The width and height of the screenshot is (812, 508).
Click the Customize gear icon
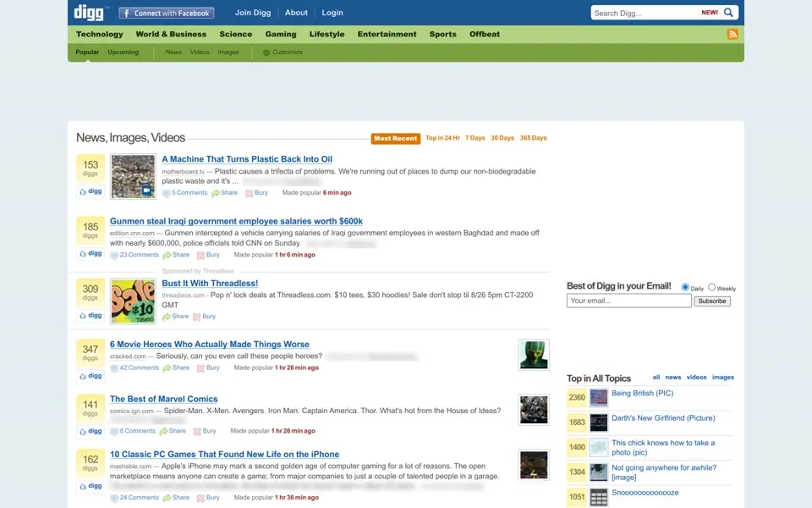pos(266,52)
